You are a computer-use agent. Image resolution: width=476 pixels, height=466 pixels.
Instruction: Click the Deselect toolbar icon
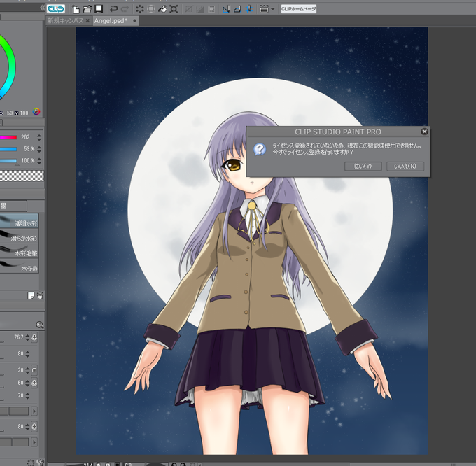(x=188, y=9)
